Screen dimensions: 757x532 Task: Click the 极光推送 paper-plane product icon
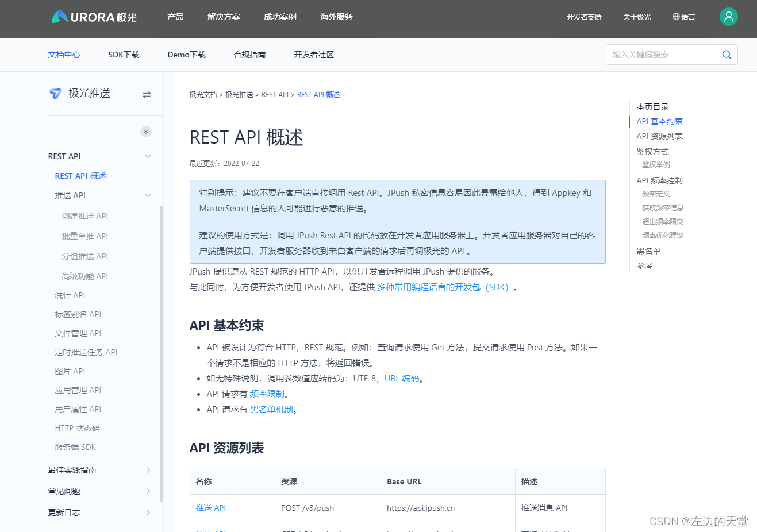pos(55,92)
